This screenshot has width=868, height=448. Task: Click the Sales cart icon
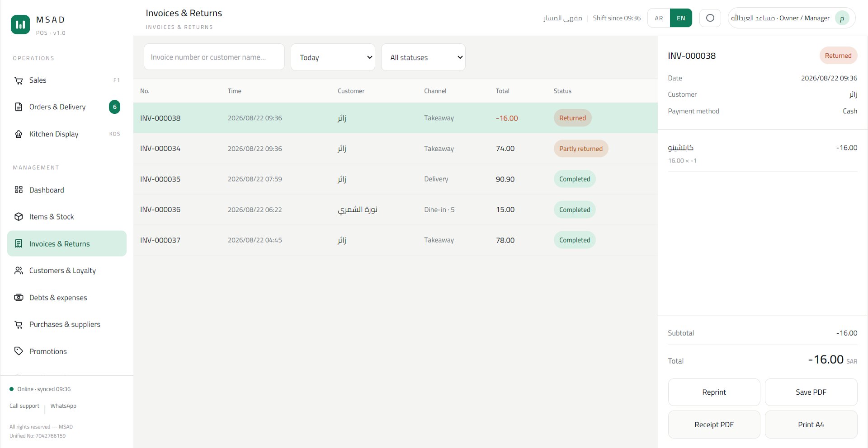click(x=19, y=80)
